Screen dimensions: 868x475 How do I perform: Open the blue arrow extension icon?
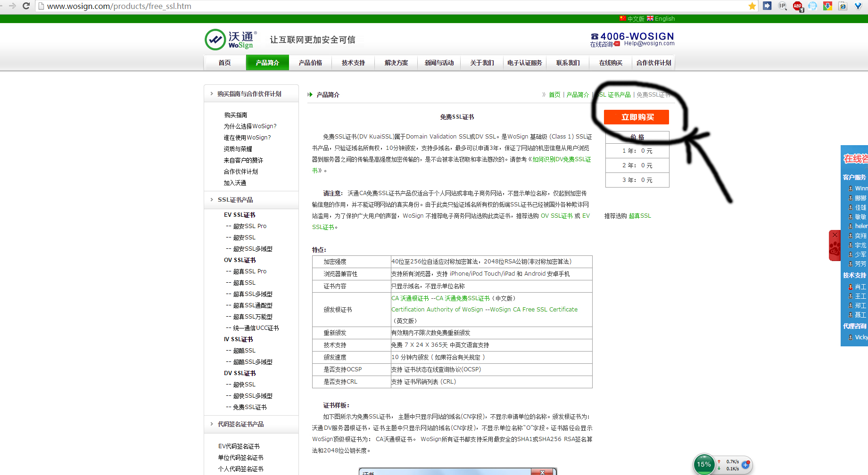(767, 6)
